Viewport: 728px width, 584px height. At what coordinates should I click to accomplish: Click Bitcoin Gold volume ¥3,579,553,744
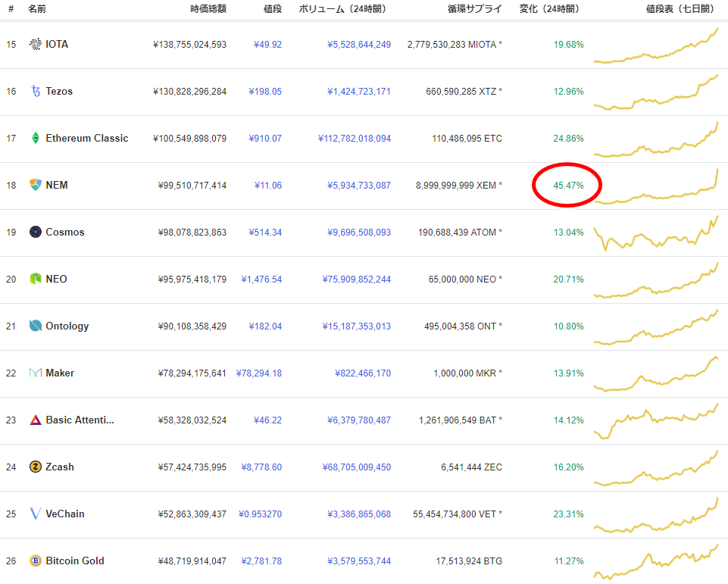359,561
